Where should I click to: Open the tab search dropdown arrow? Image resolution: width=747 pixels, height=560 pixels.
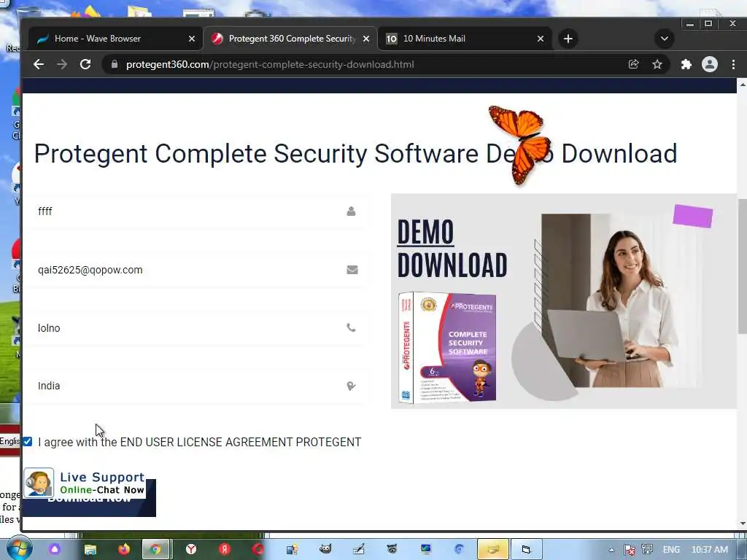click(x=664, y=39)
